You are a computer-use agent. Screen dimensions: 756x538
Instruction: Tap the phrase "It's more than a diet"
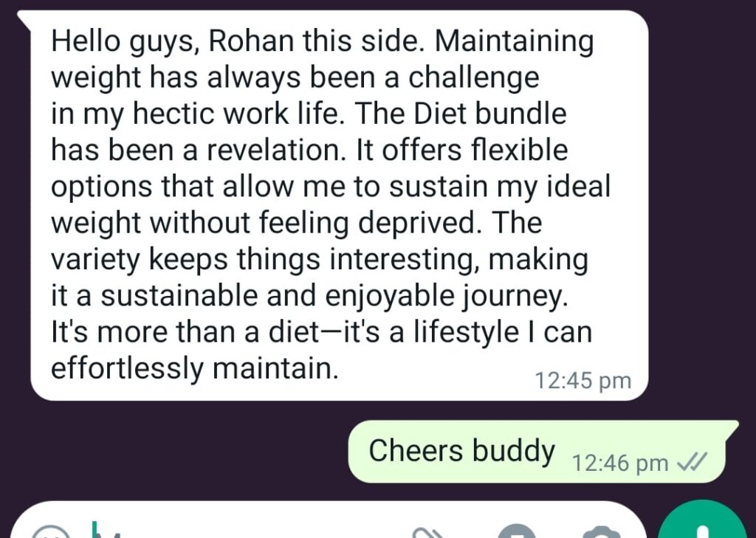(x=185, y=332)
